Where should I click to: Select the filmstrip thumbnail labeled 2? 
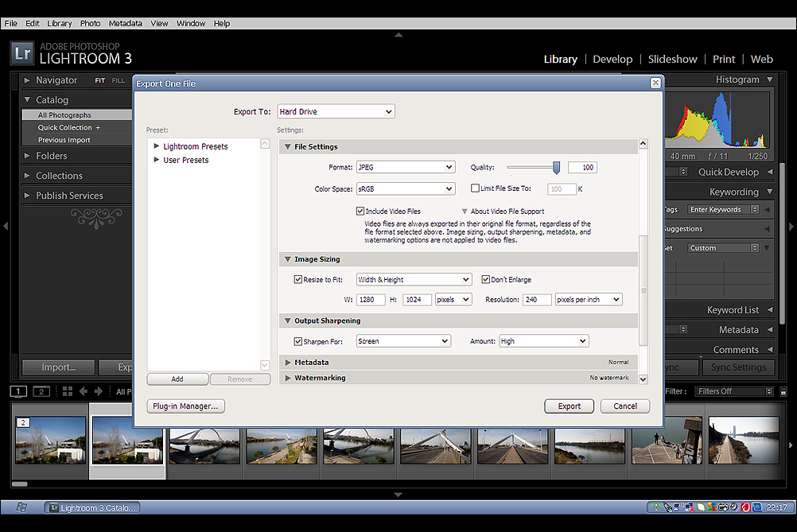point(51,441)
